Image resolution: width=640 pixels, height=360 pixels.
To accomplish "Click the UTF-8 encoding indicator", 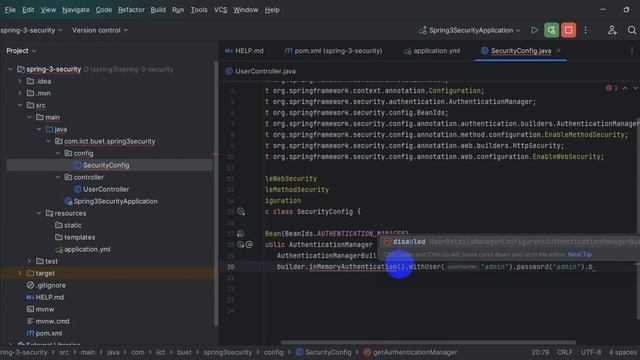I will click(591, 352).
